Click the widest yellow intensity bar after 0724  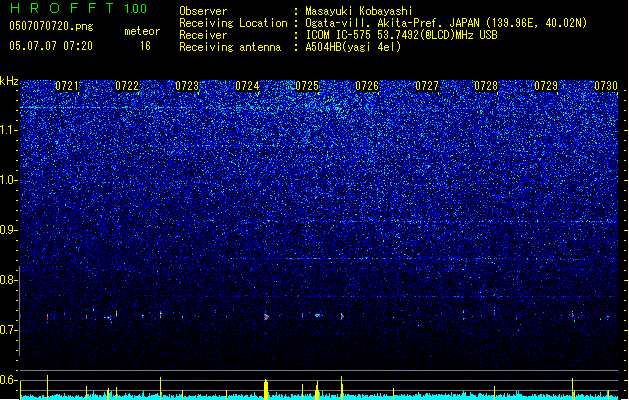[x=266, y=389]
